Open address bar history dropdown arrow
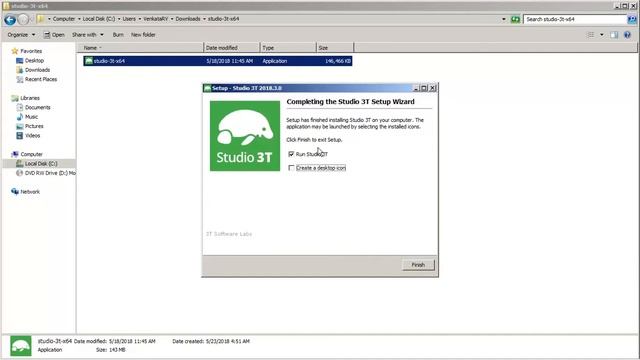The width and height of the screenshot is (640, 360). pos(504,19)
